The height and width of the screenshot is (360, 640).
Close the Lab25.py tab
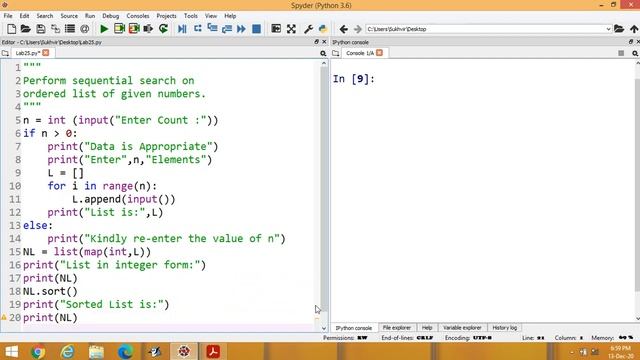46,53
